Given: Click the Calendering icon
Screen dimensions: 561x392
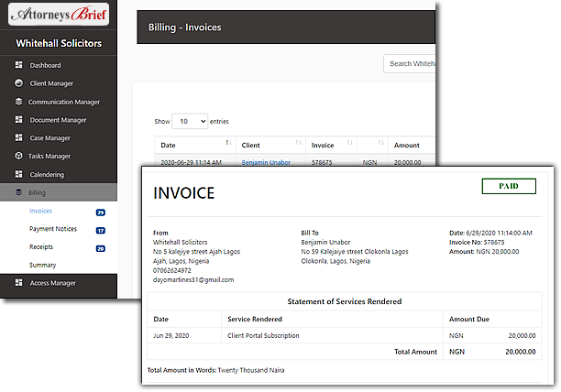Looking at the screenshot, I should tap(18, 174).
